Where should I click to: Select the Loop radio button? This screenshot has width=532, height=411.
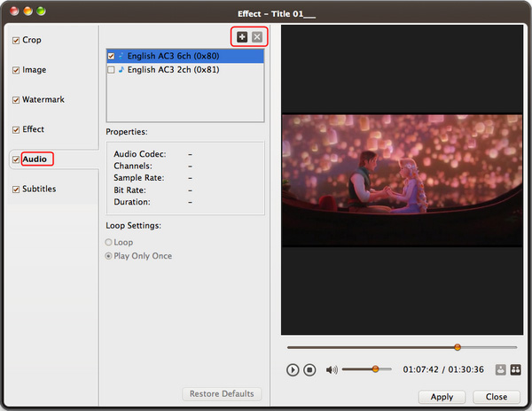coord(108,243)
